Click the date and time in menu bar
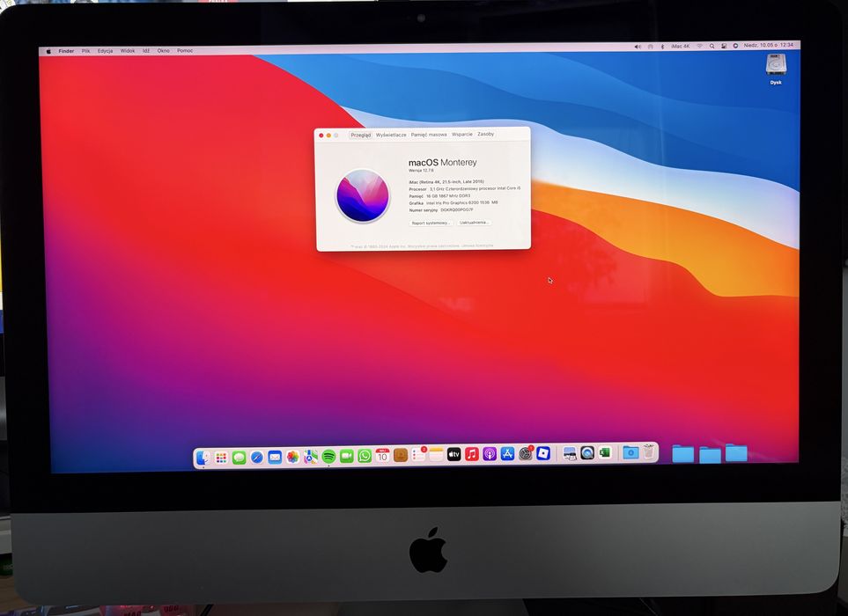This screenshot has height=616, width=848. click(x=768, y=46)
